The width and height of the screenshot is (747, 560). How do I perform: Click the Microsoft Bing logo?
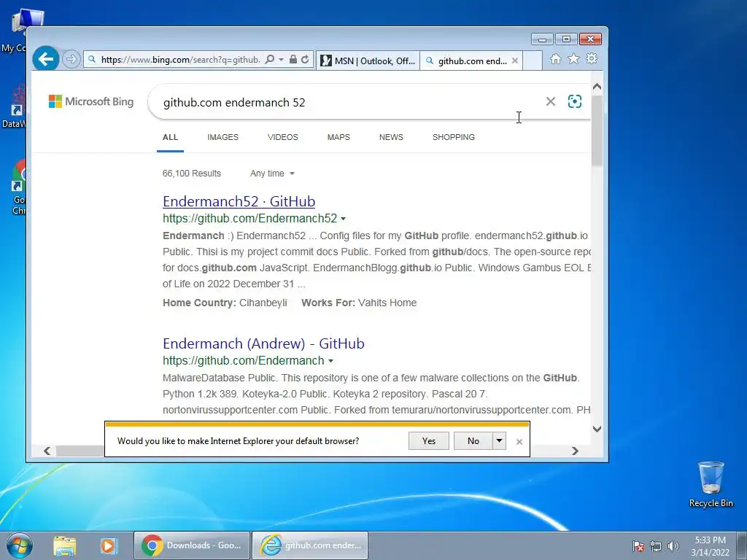tap(91, 101)
